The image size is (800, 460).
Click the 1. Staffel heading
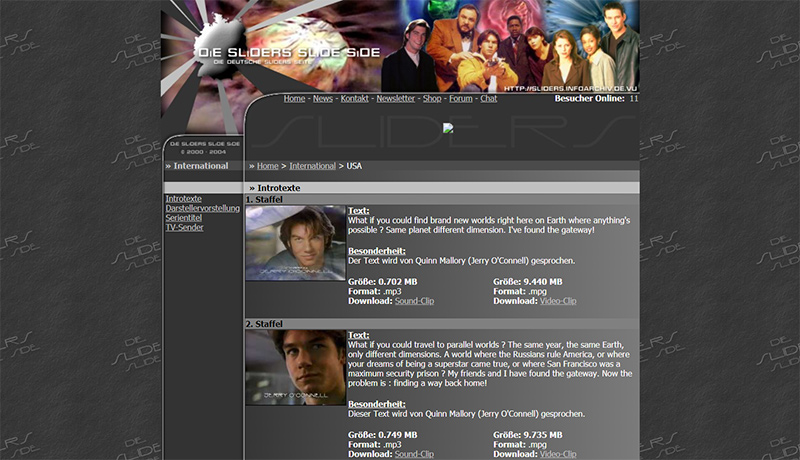(264, 199)
